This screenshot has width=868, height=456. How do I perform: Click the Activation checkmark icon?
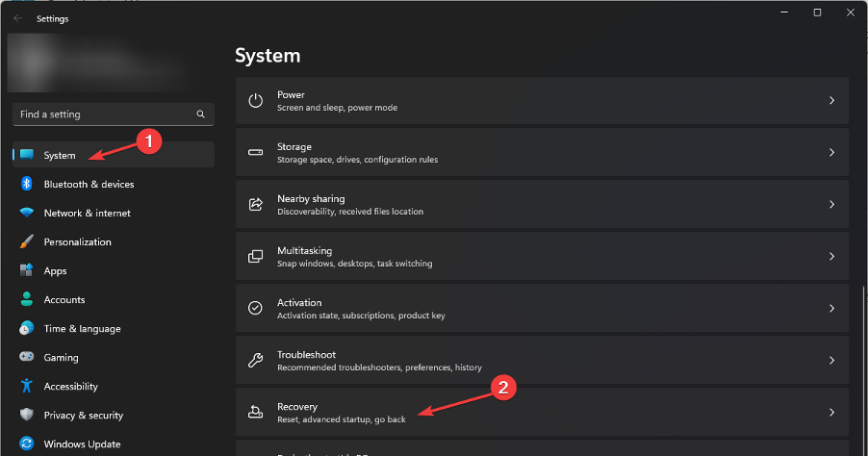click(x=255, y=308)
